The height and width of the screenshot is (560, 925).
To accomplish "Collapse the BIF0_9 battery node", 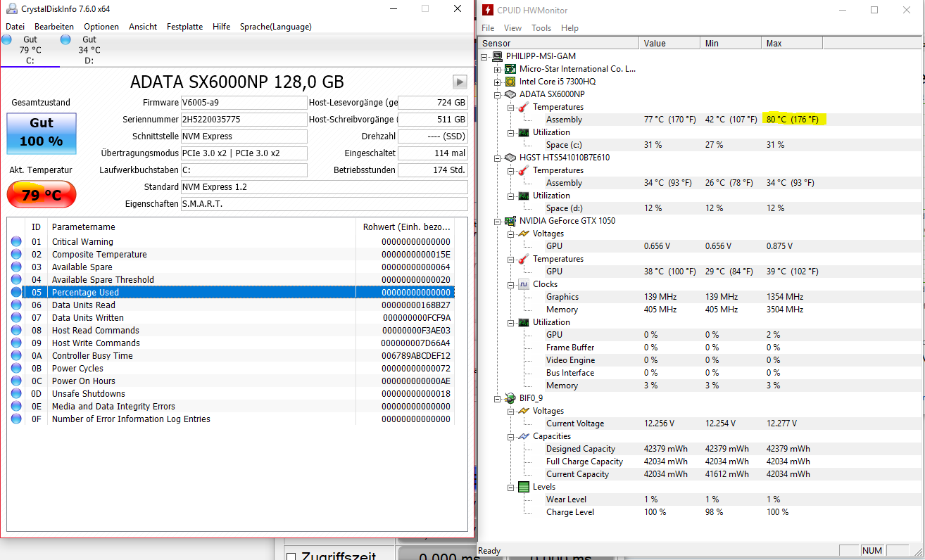I will [x=498, y=398].
